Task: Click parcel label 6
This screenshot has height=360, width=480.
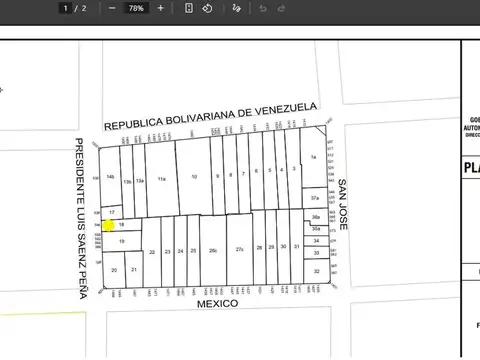Action: (256, 171)
